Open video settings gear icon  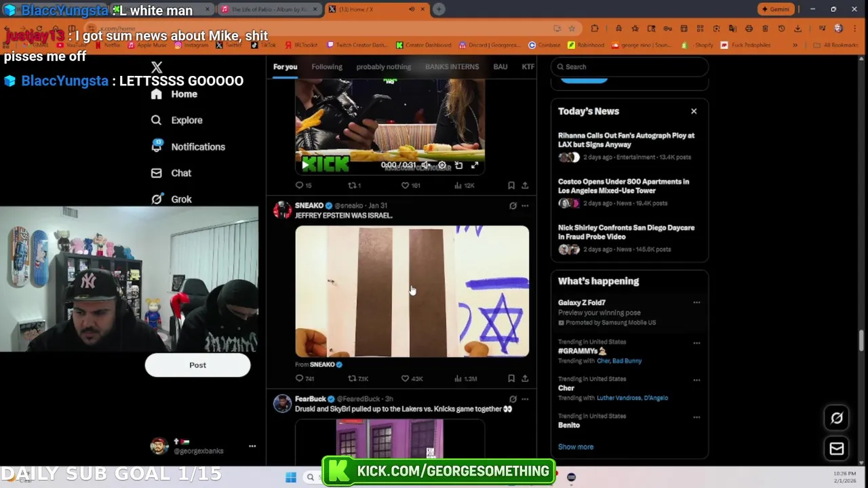click(x=442, y=165)
